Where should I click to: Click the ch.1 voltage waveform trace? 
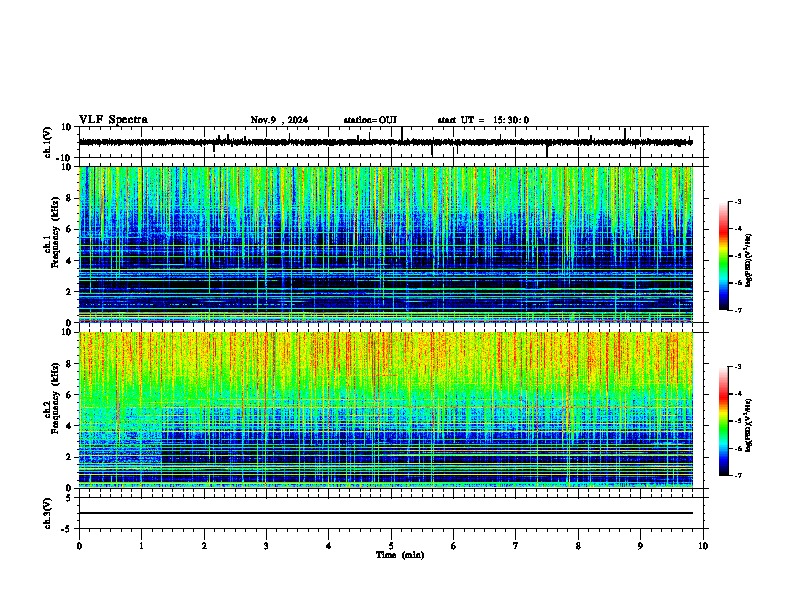pyautogui.click(x=386, y=142)
